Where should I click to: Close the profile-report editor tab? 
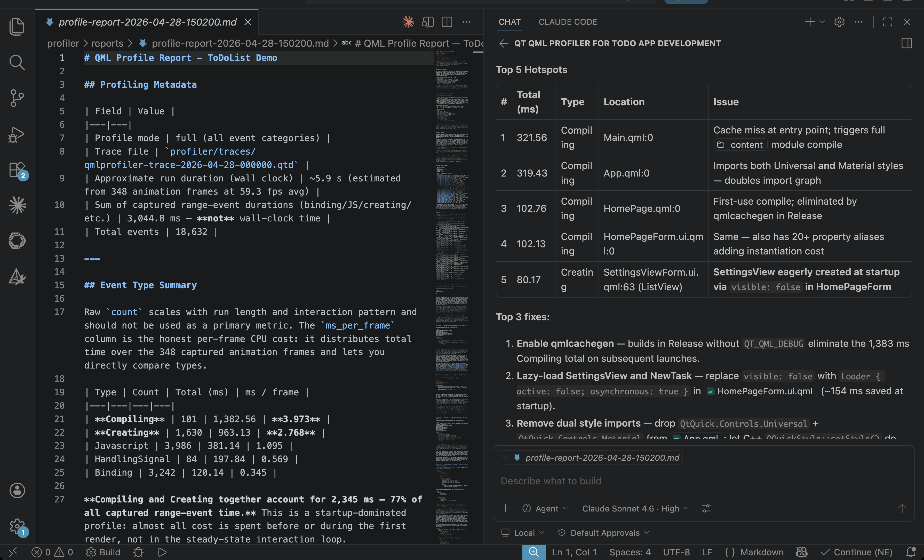point(248,22)
